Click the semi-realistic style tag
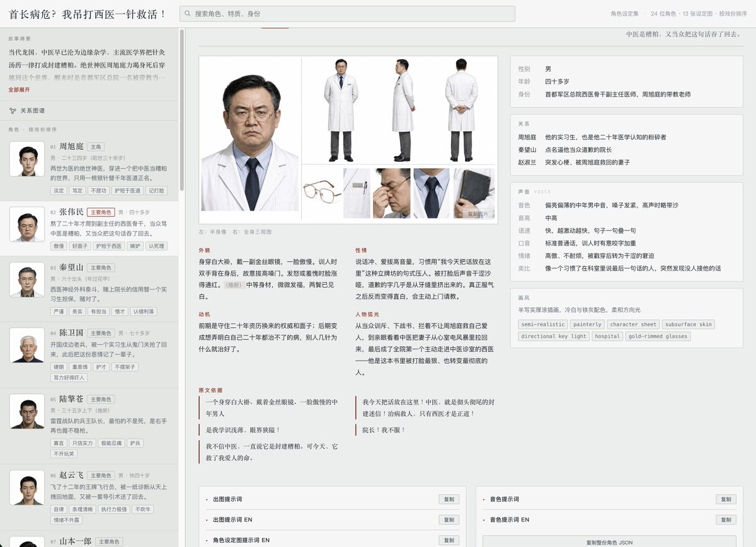This screenshot has width=756, height=547. coord(542,325)
